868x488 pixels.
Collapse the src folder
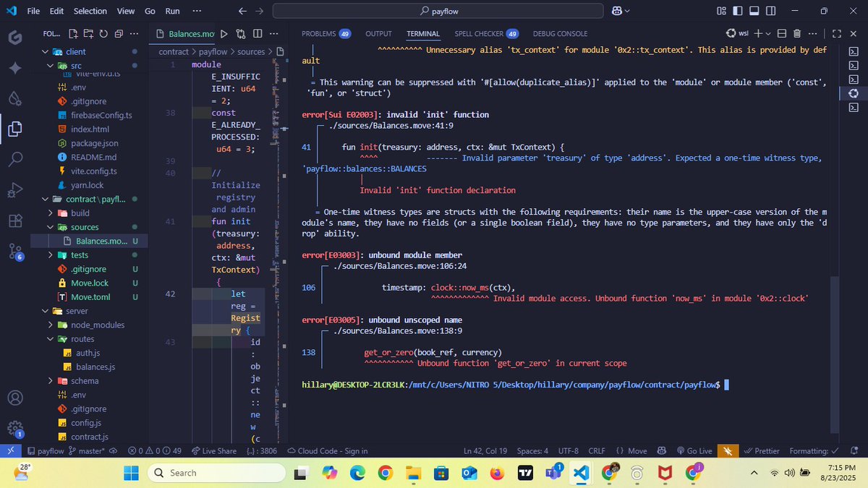[51, 66]
